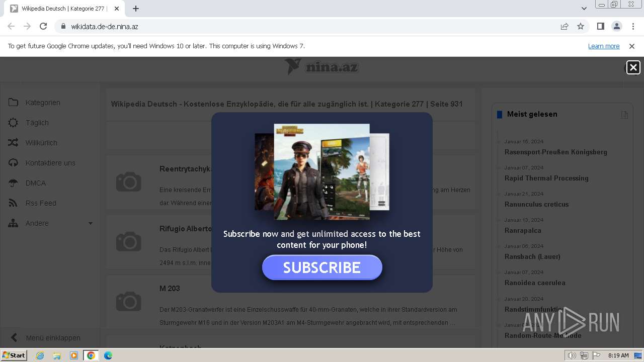
Task: Open the Rss Feed menu item
Action: [41, 203]
